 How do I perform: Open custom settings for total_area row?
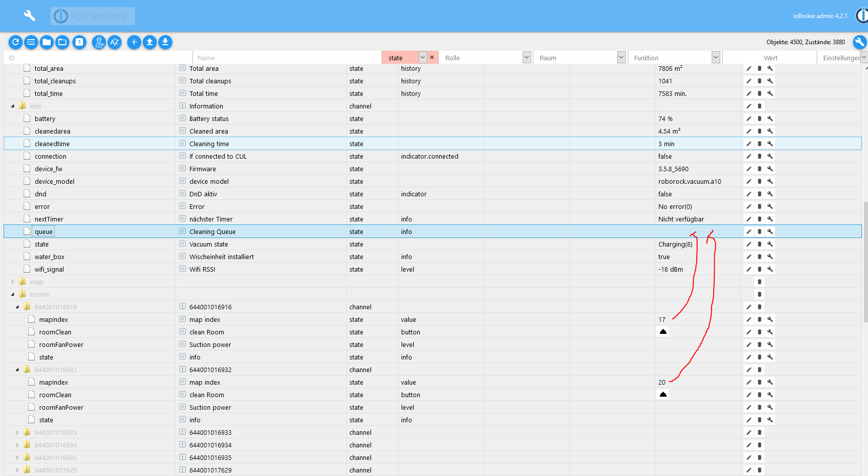tap(770, 68)
